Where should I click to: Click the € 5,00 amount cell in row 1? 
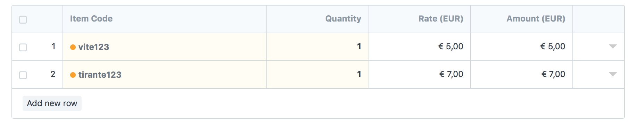tap(522, 47)
